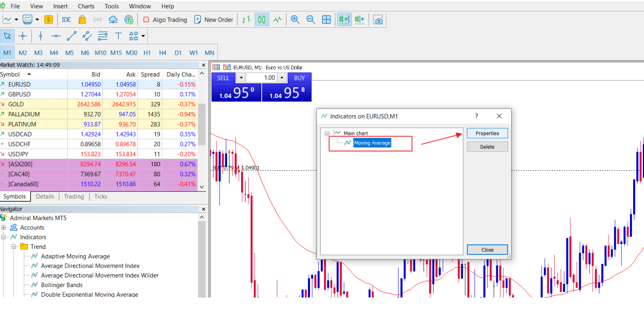This screenshot has height=333, width=644.
Task: Collapse the Indicators node in Navigator
Action: 4,237
